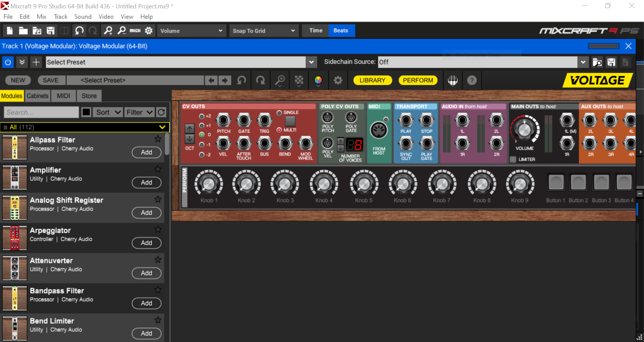Open the cable color wheel icon
This screenshot has width=644, height=342.
[x=318, y=80]
